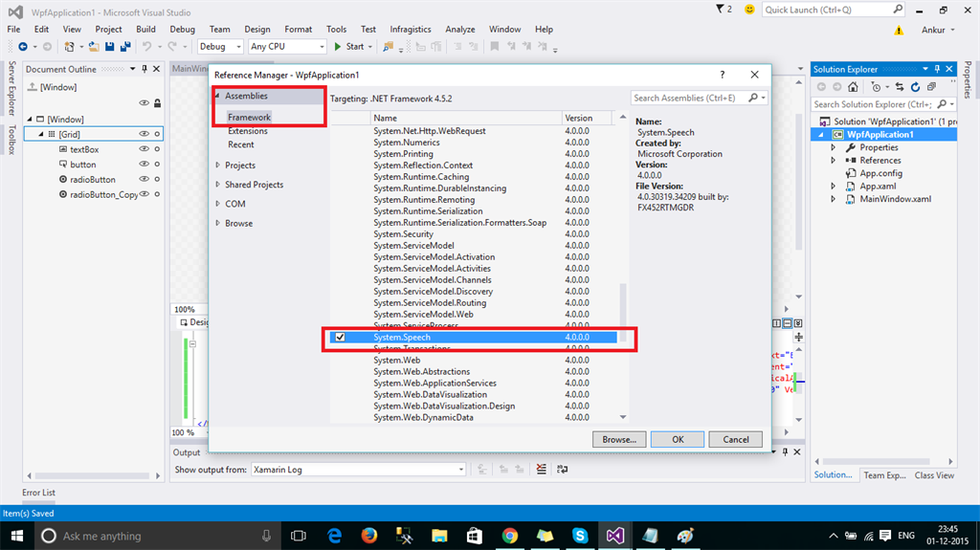Click the Home icon in Solution Explorer
The image size is (980, 550).
853,87
